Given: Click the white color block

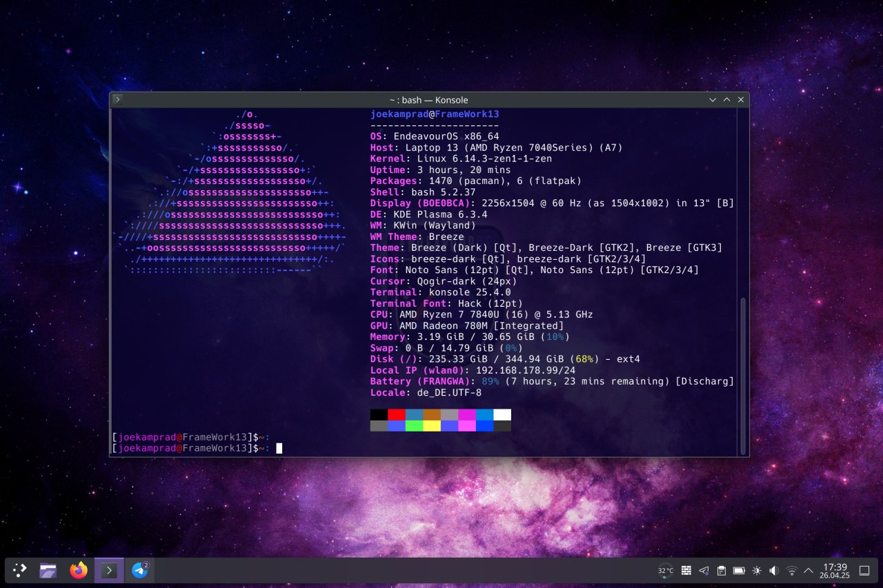Looking at the screenshot, I should [x=502, y=414].
